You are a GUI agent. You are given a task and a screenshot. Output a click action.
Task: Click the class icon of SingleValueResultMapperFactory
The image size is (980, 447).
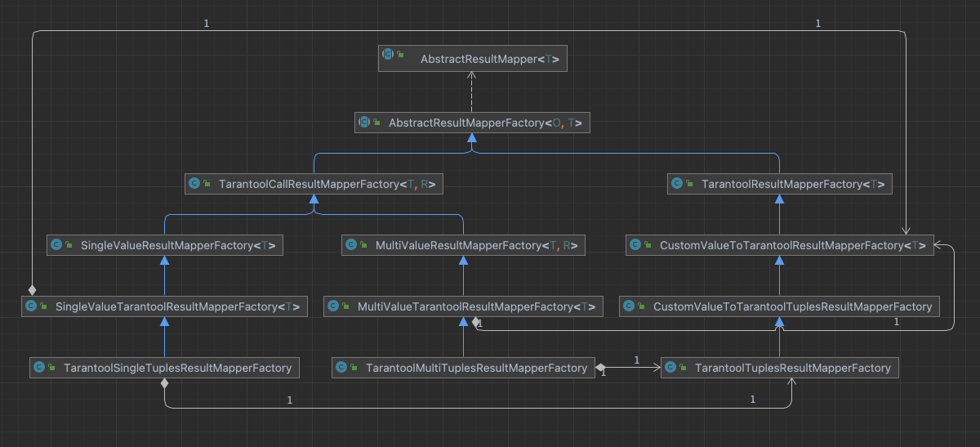click(x=56, y=244)
